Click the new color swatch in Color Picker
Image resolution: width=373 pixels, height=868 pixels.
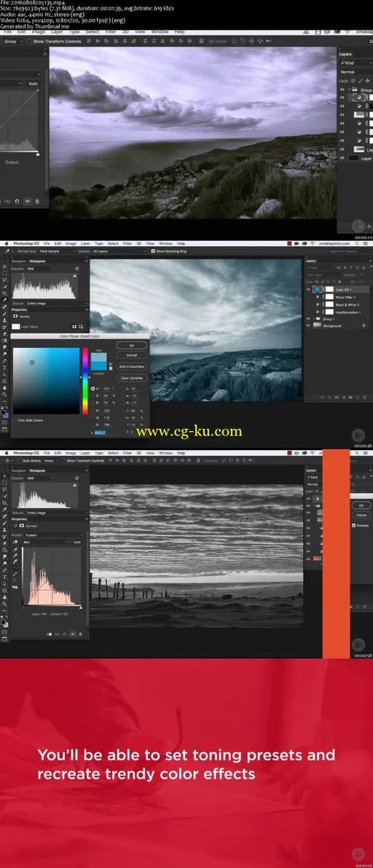98,357
